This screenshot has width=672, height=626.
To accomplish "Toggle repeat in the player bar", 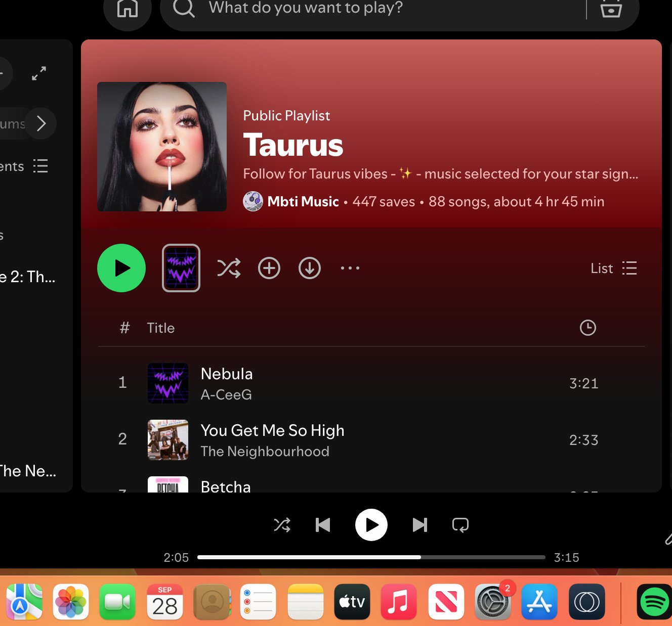I will 460,525.
